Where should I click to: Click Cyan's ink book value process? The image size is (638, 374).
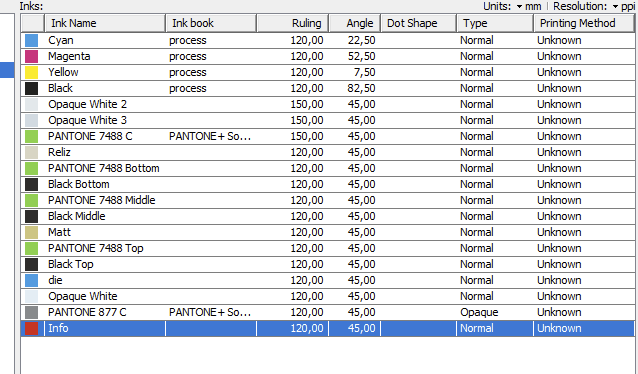tap(188, 40)
